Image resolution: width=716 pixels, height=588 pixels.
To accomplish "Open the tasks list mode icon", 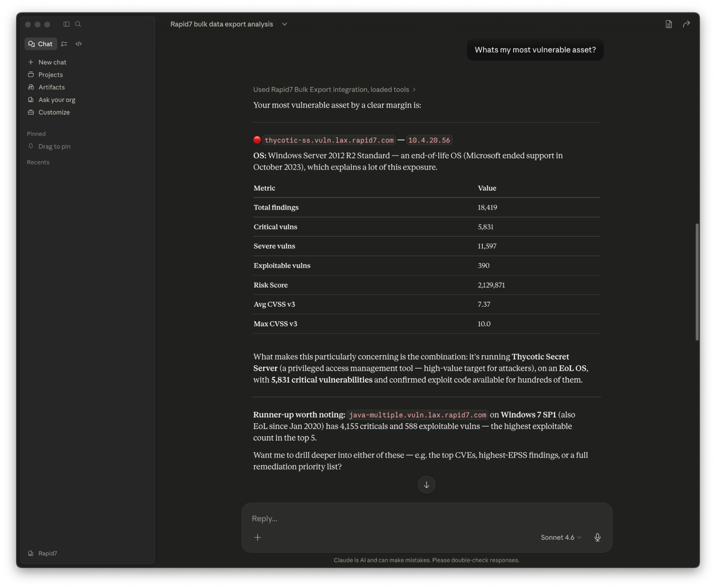I will pos(64,44).
